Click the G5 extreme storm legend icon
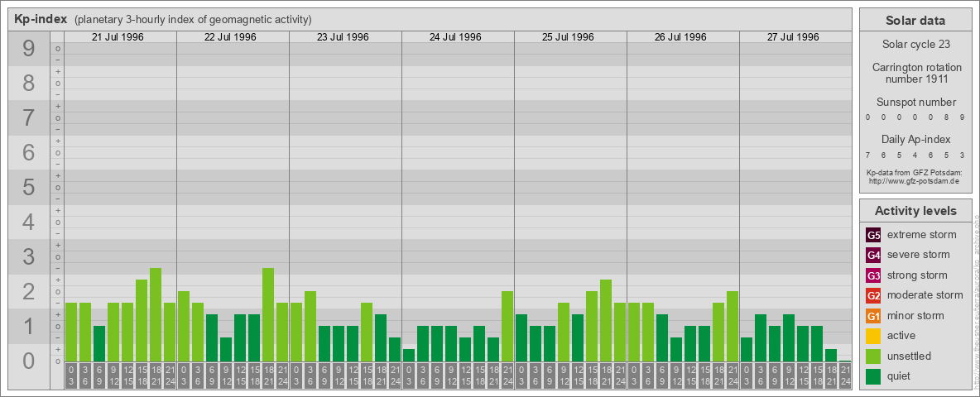 point(874,236)
